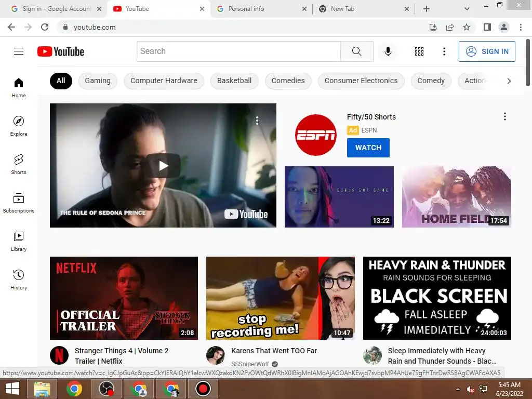Click the share page icon in address bar
Viewport: 532px width, 399px height.
tap(450, 27)
